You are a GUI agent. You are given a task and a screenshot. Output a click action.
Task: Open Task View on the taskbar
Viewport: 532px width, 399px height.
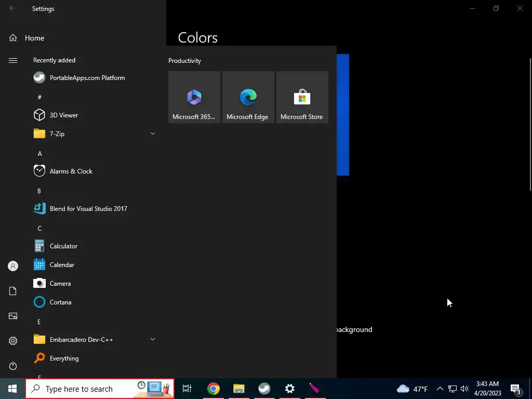[x=187, y=389]
